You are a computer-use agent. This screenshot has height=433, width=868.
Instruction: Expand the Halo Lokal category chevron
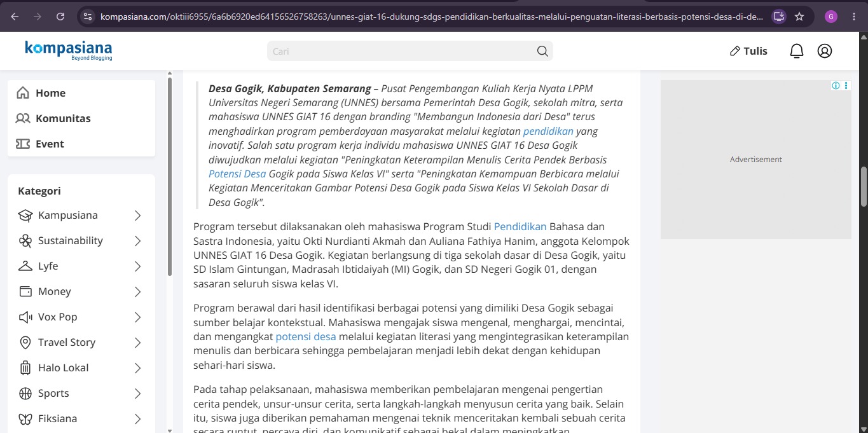click(x=137, y=368)
